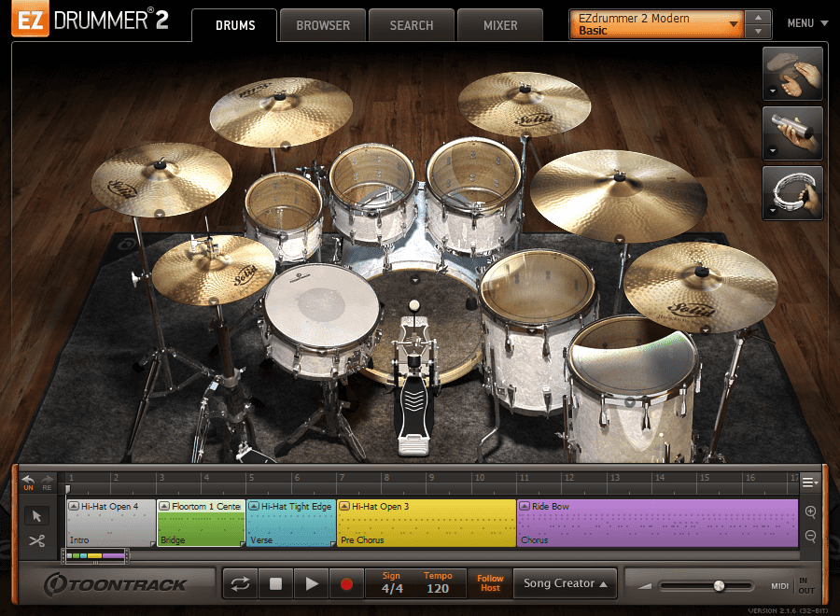The width and height of the screenshot is (840, 616).
Task: Open top left crash instrument menu arrow
Action: click(286, 145)
